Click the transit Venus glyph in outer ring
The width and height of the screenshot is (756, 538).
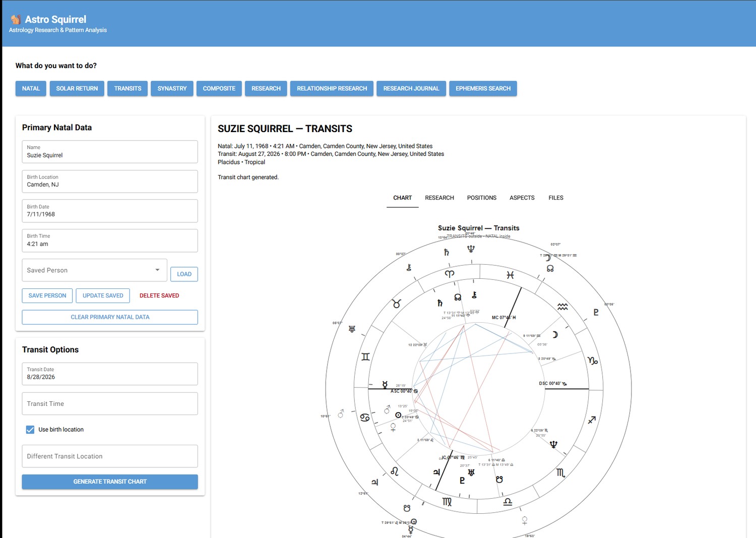point(524,520)
